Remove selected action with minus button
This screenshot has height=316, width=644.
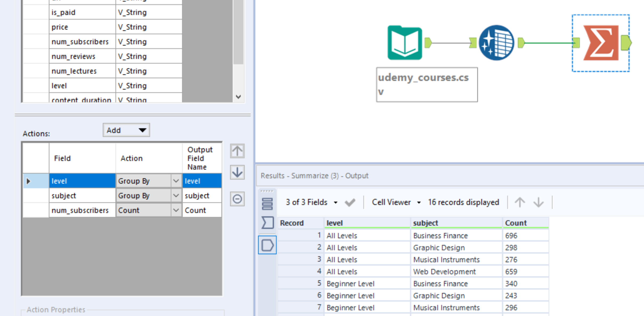tap(237, 199)
